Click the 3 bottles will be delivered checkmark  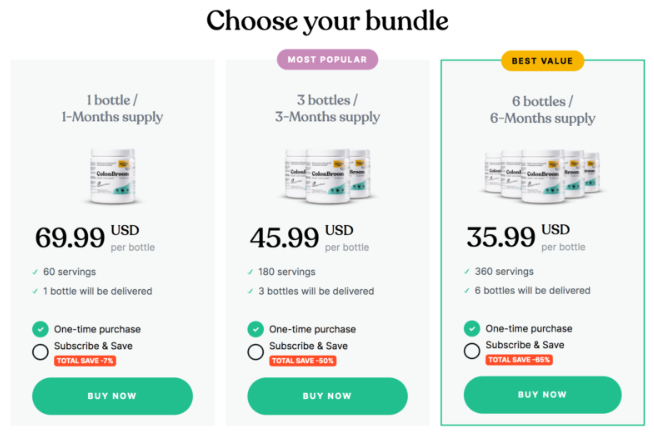250,291
